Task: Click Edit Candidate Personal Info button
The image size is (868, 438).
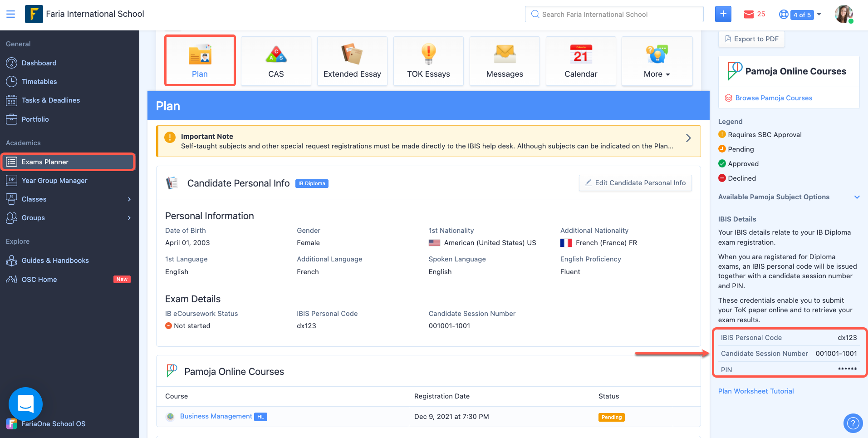Action: [x=635, y=183]
